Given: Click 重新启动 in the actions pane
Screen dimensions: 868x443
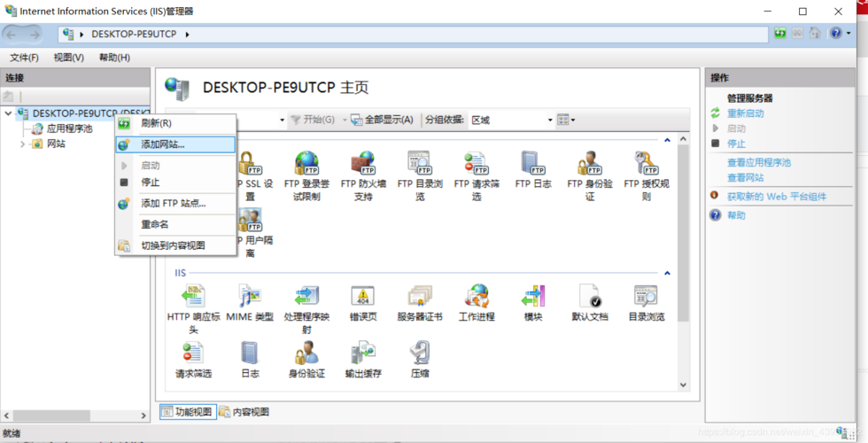Looking at the screenshot, I should coord(745,113).
